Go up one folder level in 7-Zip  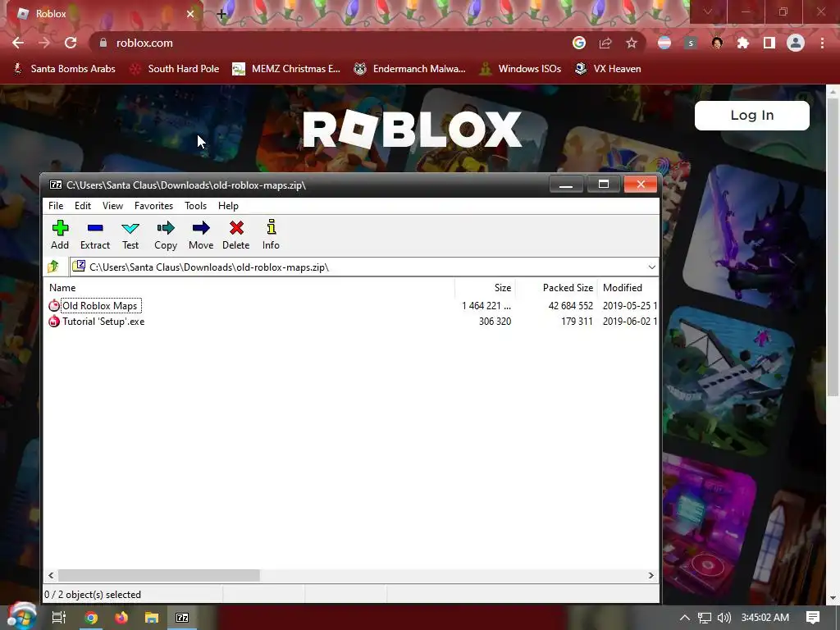click(x=53, y=267)
